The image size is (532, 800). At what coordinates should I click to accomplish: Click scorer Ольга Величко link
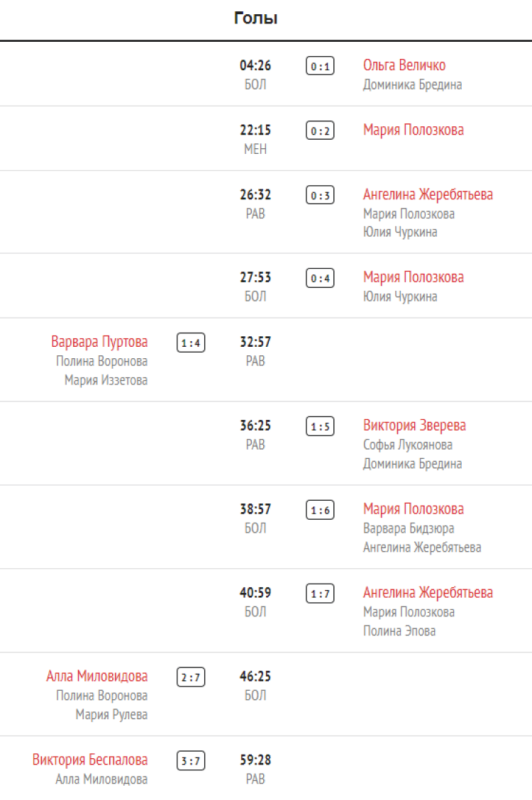(404, 65)
